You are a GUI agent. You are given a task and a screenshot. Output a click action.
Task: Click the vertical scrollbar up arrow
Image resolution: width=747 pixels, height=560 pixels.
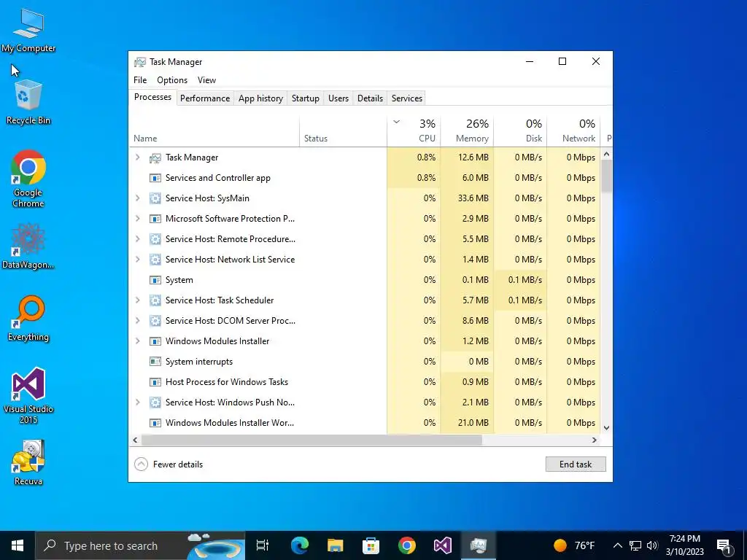[606, 155]
